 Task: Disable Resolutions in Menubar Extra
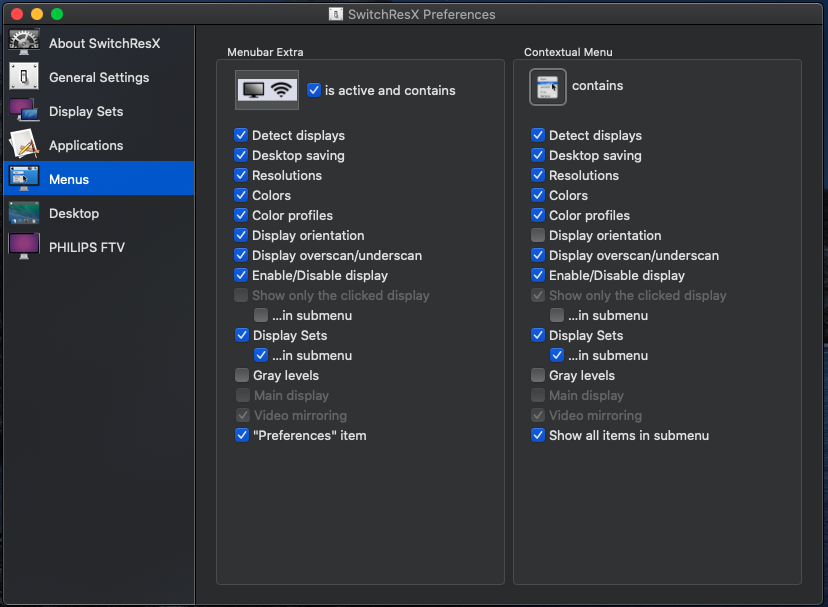241,175
